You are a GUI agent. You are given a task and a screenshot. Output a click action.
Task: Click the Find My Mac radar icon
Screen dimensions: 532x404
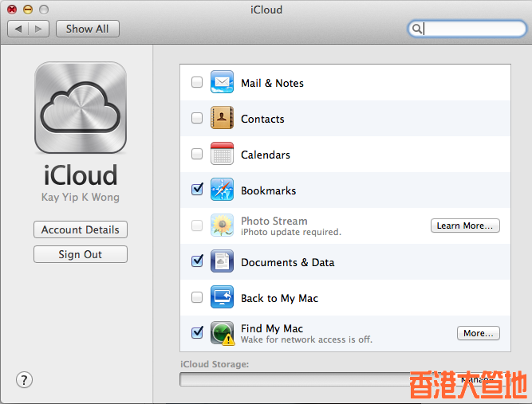[223, 333]
